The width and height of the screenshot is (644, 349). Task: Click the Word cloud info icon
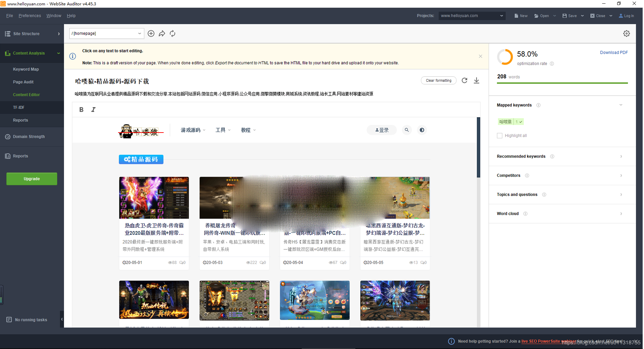point(525,214)
